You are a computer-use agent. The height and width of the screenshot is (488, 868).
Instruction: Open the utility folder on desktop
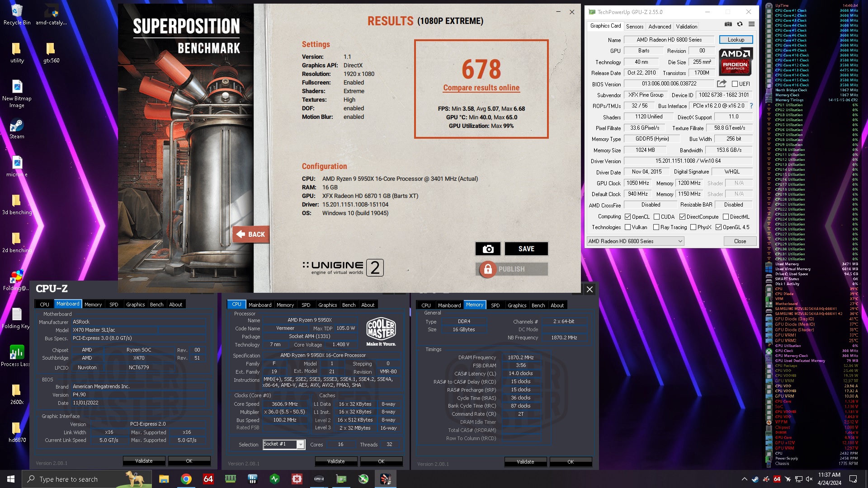point(17,53)
